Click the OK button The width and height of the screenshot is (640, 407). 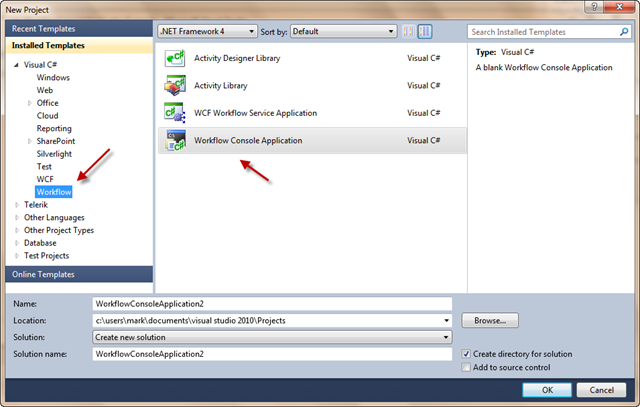click(x=547, y=390)
